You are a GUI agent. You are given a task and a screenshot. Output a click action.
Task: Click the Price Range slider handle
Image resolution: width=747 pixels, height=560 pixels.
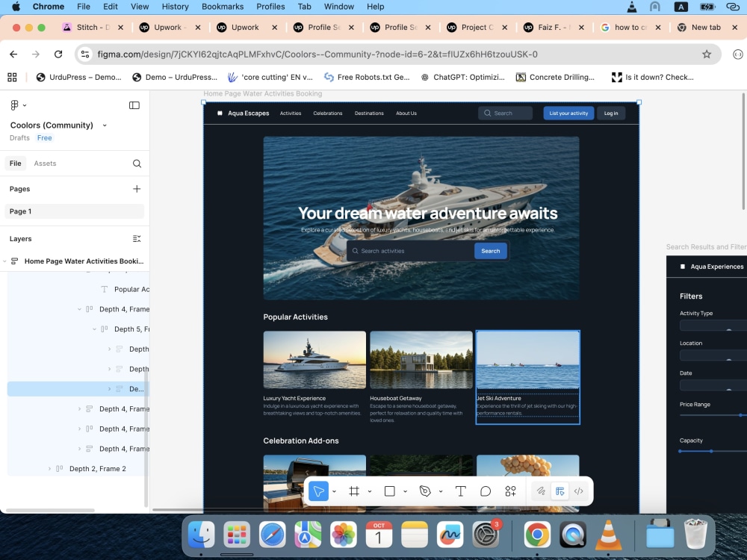coord(741,415)
